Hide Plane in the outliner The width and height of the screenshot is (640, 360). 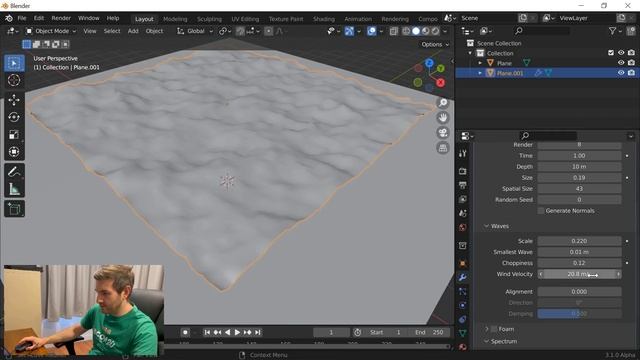[621, 63]
